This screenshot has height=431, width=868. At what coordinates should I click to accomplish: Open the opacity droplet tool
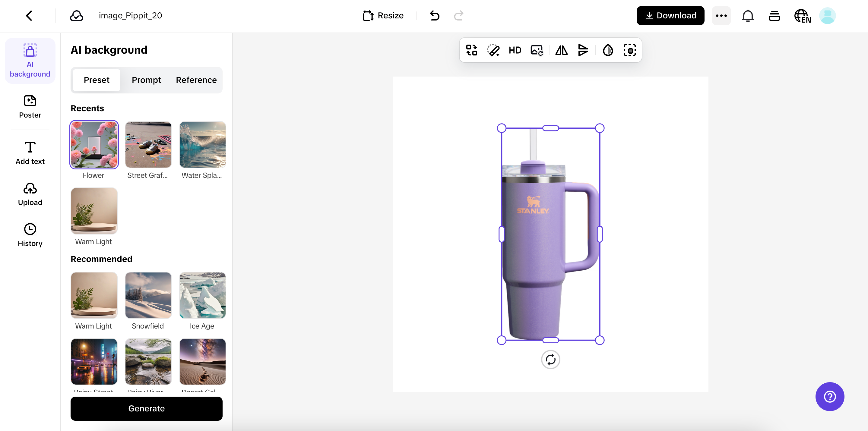pos(608,51)
